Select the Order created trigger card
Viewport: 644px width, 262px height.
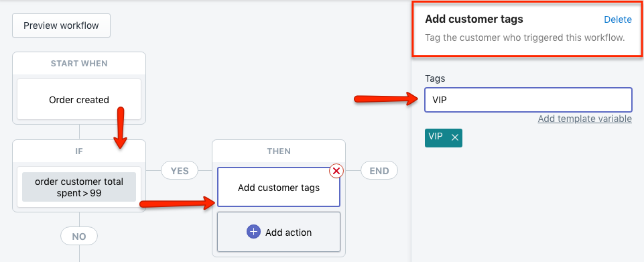click(79, 99)
